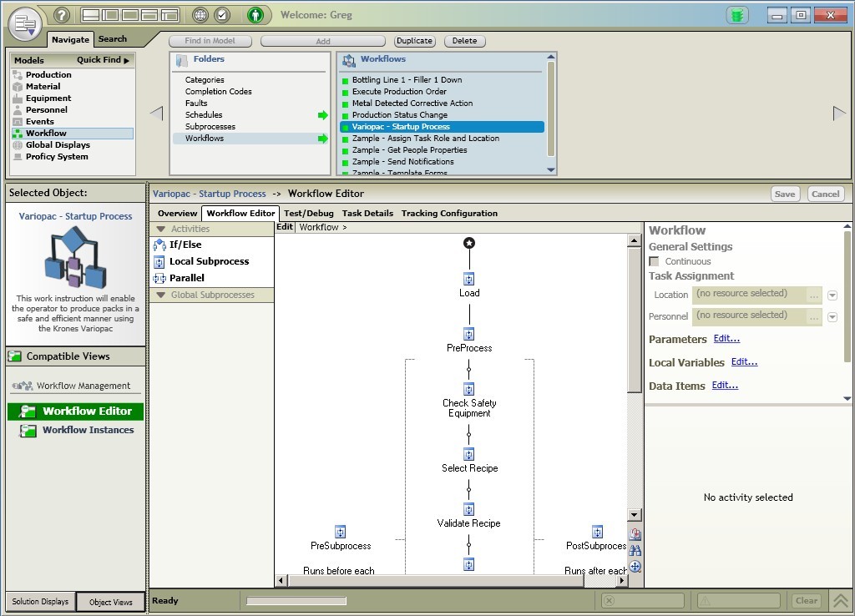Select the Workflow model in Models list
The image size is (855, 616).
pyautogui.click(x=72, y=133)
